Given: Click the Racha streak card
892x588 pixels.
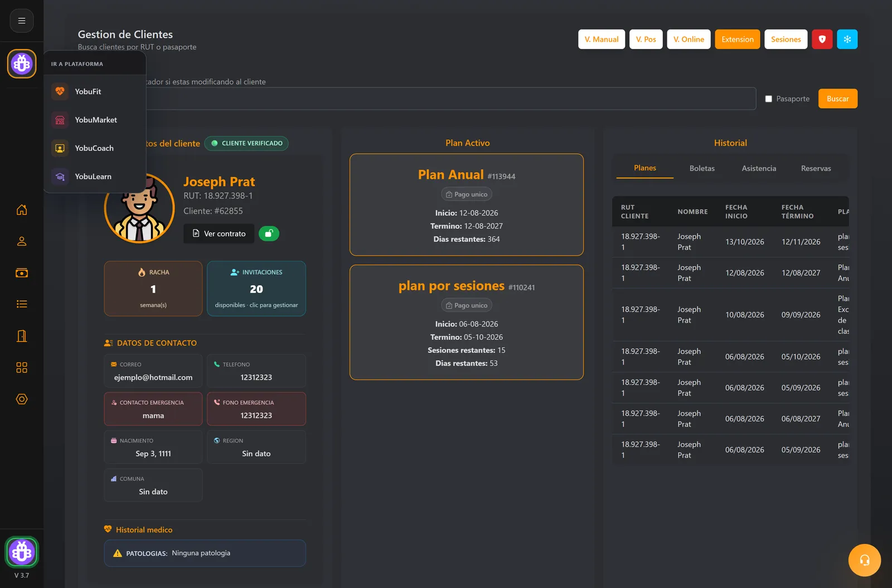Looking at the screenshot, I should tap(153, 289).
